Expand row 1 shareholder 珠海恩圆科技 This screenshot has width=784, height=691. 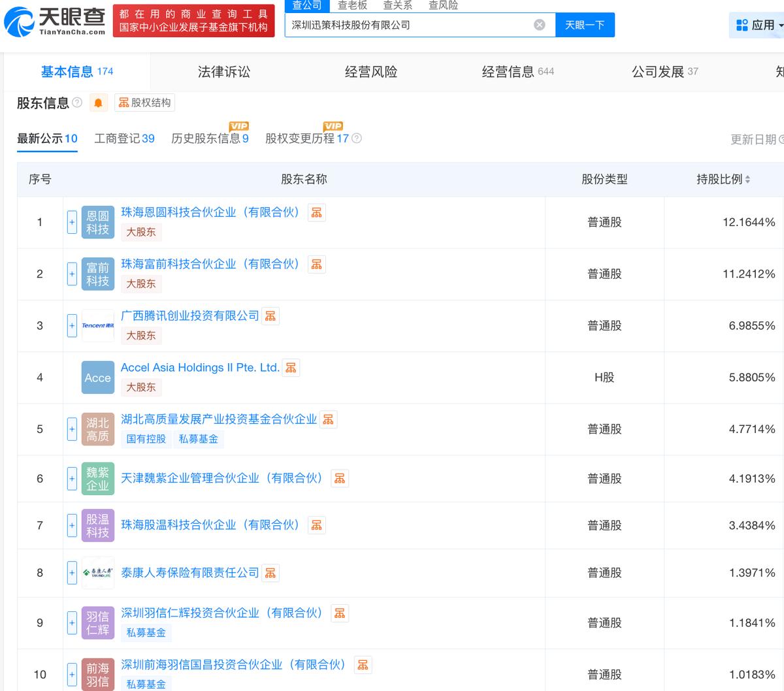[72, 222]
